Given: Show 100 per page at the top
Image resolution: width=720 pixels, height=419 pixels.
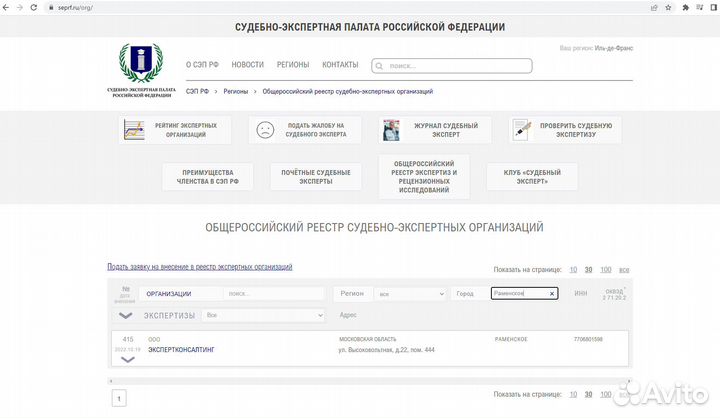Looking at the screenshot, I should [606, 270].
